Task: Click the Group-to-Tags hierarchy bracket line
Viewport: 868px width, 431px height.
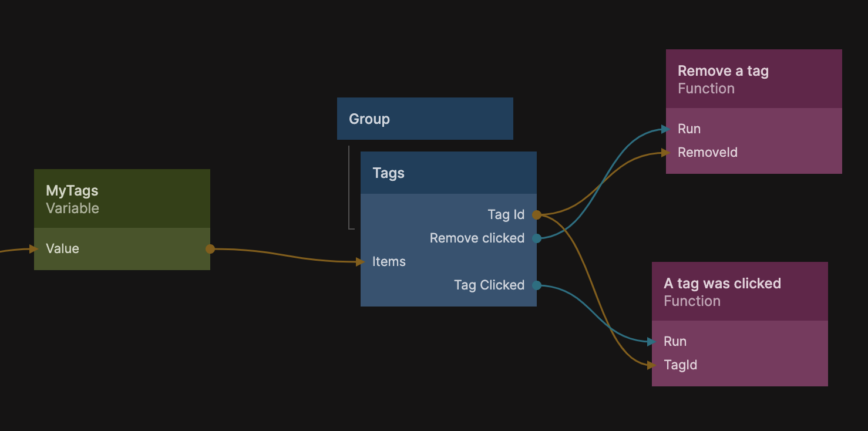Action: click(349, 188)
